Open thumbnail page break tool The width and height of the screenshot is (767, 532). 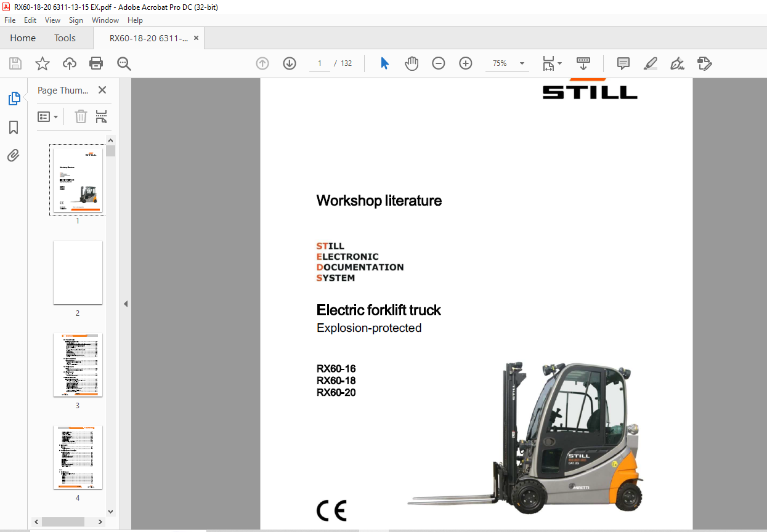pyautogui.click(x=102, y=116)
